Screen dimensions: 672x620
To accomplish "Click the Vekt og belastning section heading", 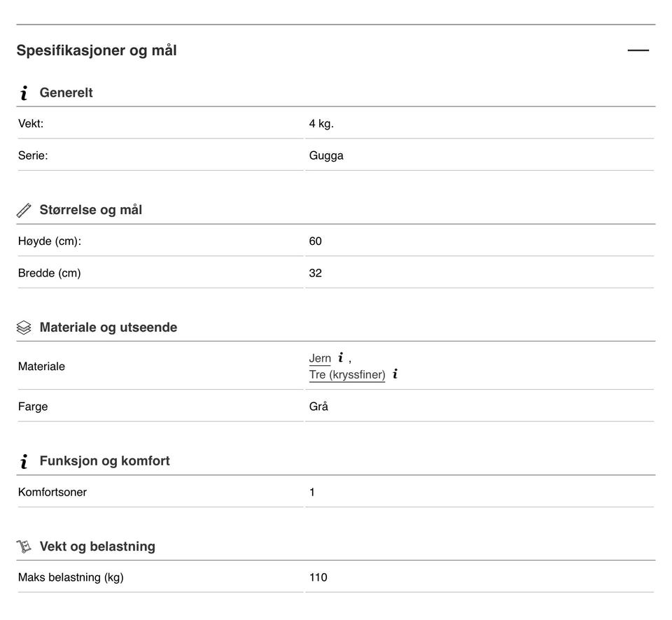I will 97,547.
